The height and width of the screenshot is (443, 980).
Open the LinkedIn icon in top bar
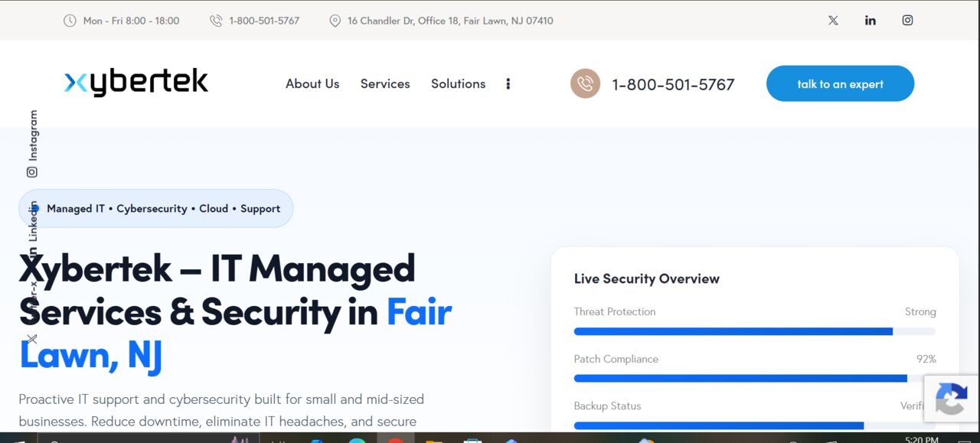click(871, 21)
